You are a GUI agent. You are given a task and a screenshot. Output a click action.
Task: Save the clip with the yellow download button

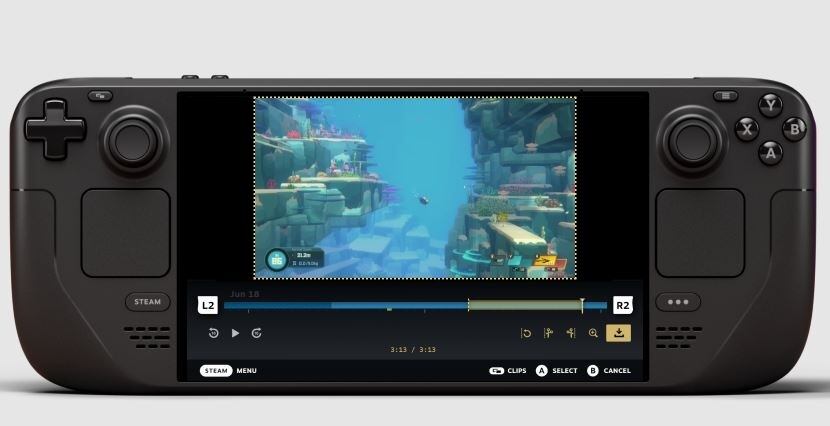(x=618, y=333)
